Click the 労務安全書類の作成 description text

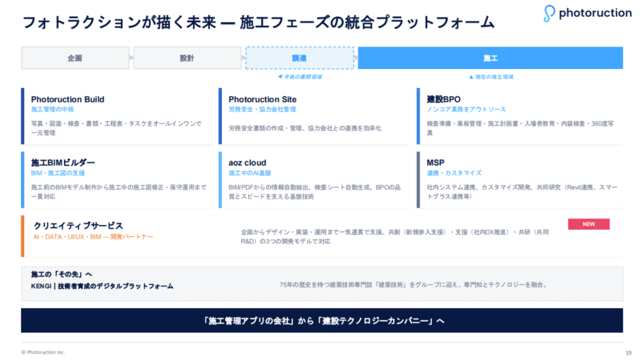click(305, 128)
